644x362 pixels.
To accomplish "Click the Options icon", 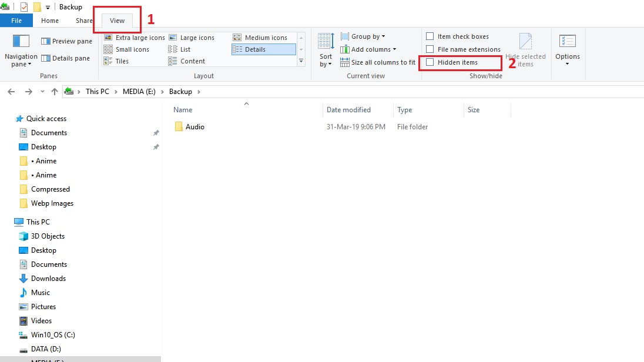I will [568, 42].
